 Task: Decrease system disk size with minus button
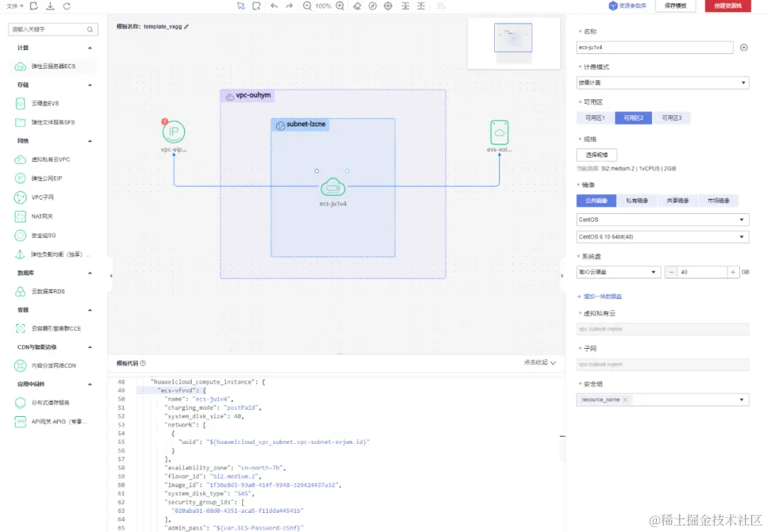point(671,272)
